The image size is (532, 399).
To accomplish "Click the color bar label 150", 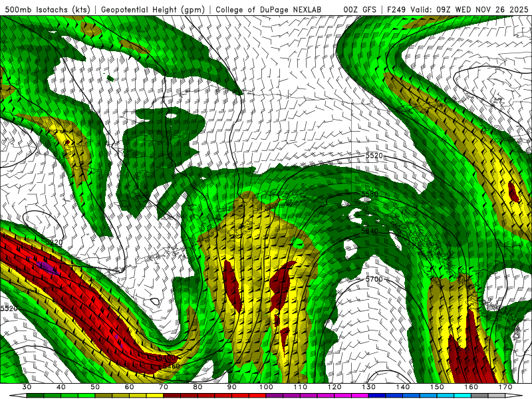I will [x=437, y=387].
